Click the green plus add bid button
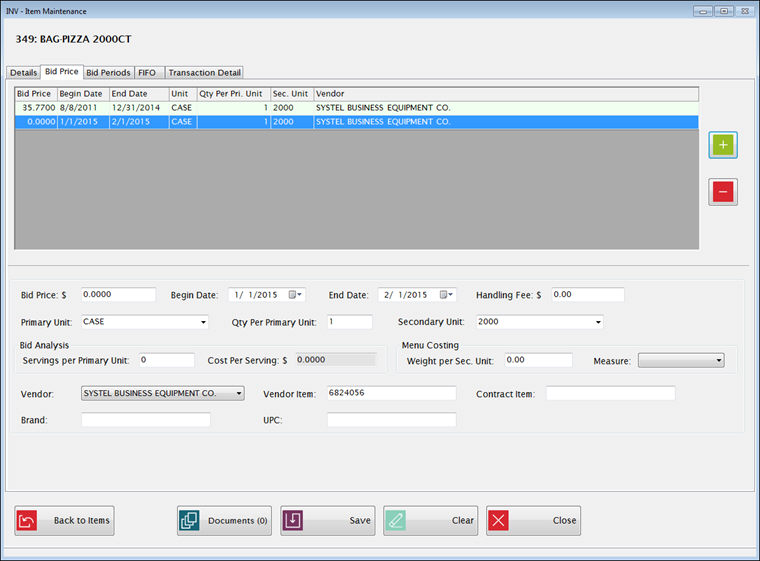Image resolution: width=760 pixels, height=561 pixels. click(x=722, y=145)
